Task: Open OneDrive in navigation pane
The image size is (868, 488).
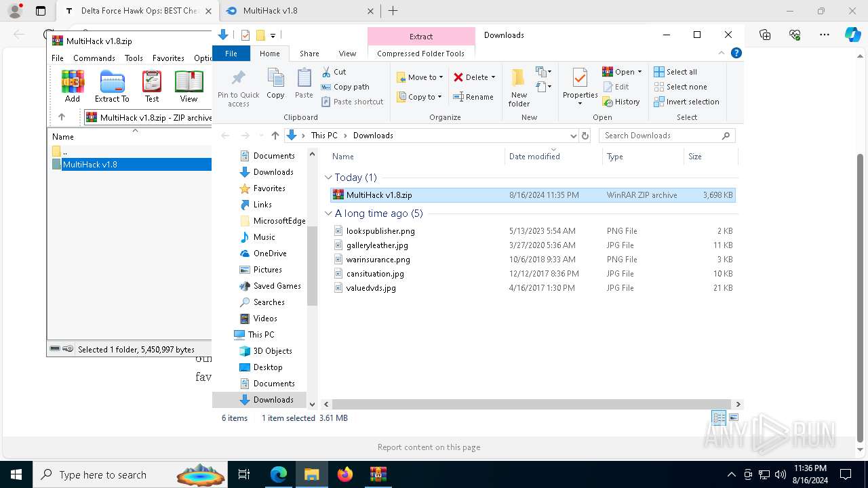Action: coord(270,253)
